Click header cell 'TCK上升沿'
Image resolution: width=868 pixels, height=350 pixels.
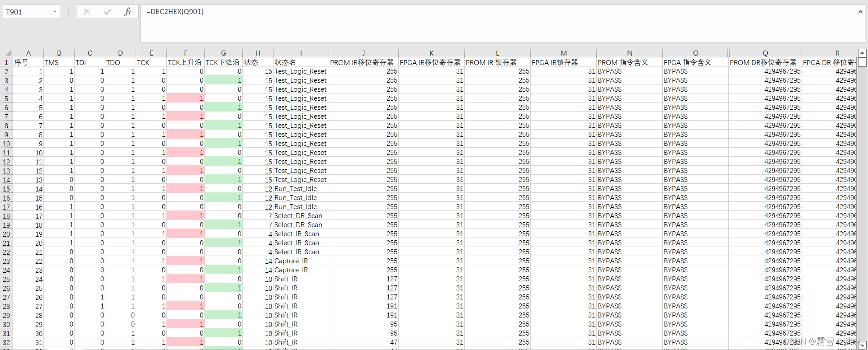(185, 62)
